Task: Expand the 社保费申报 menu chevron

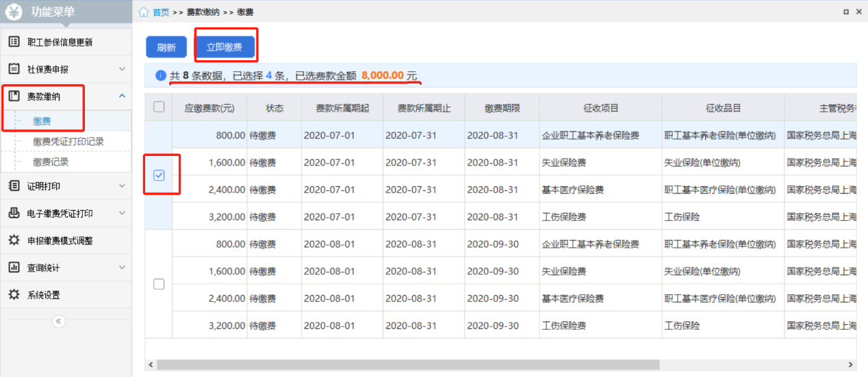Action: [x=122, y=69]
